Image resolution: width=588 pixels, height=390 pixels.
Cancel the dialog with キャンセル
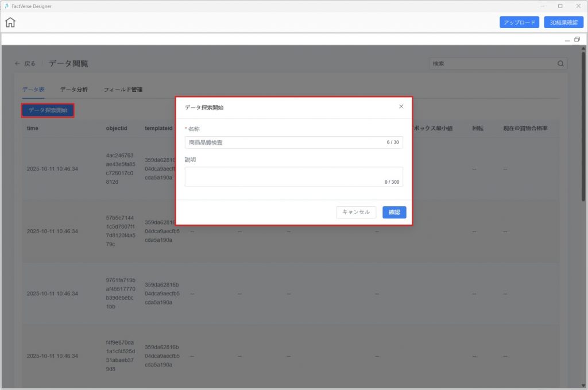point(356,212)
